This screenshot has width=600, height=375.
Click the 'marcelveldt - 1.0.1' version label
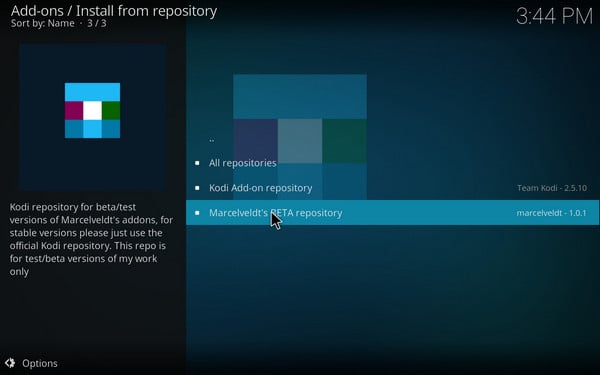(x=551, y=213)
